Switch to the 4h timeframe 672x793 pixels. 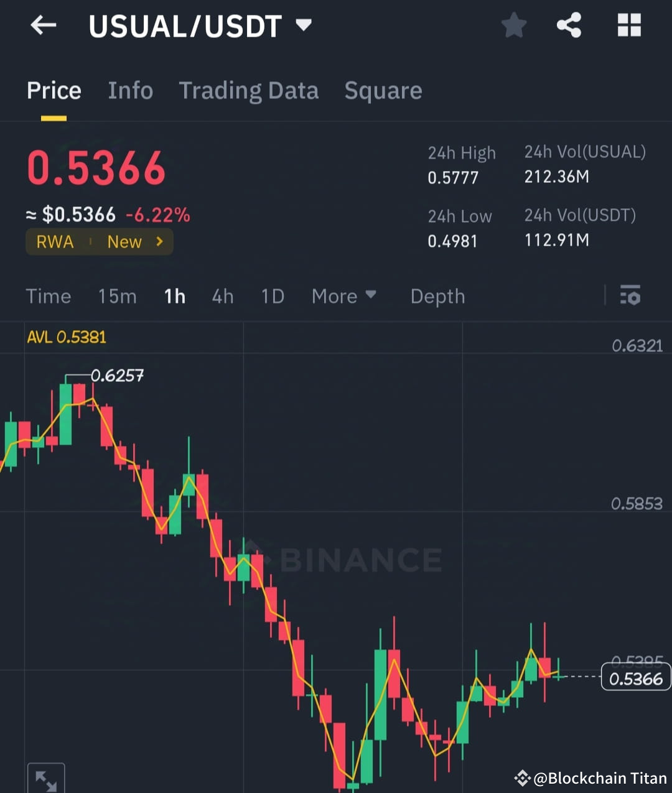pos(222,296)
